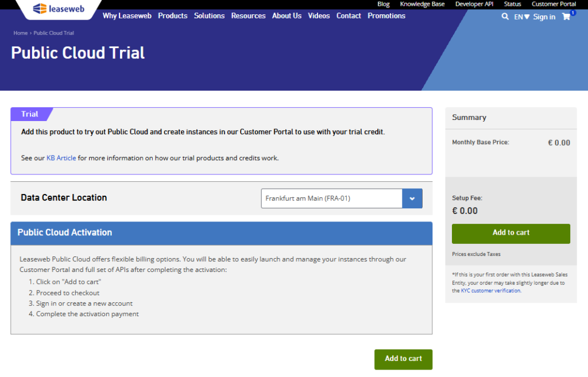Click the Data Center Location label
The width and height of the screenshot is (588, 377).
(x=64, y=197)
